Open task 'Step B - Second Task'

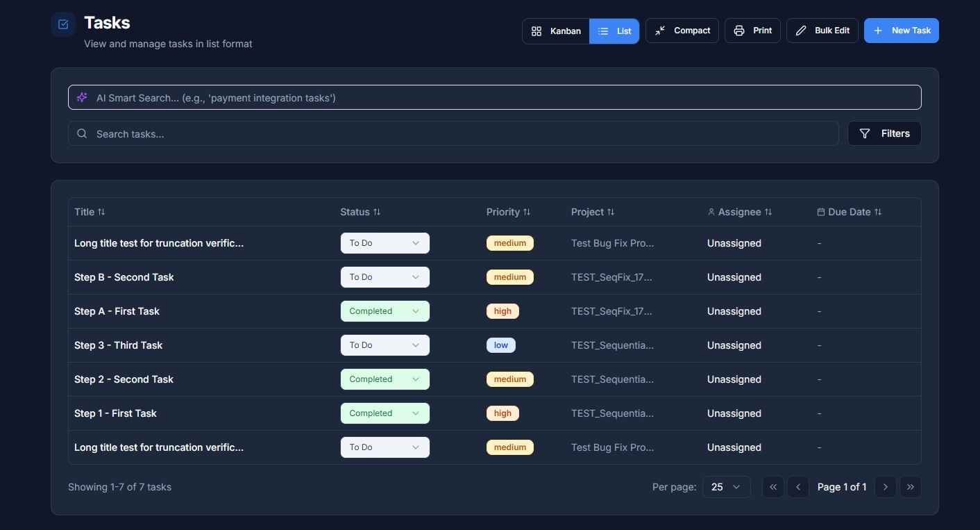(124, 277)
